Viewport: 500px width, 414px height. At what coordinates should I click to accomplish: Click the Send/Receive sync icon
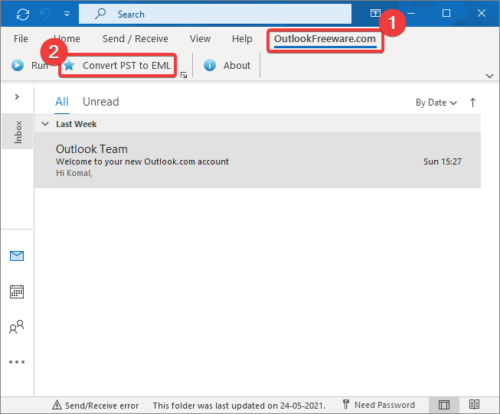click(x=23, y=14)
